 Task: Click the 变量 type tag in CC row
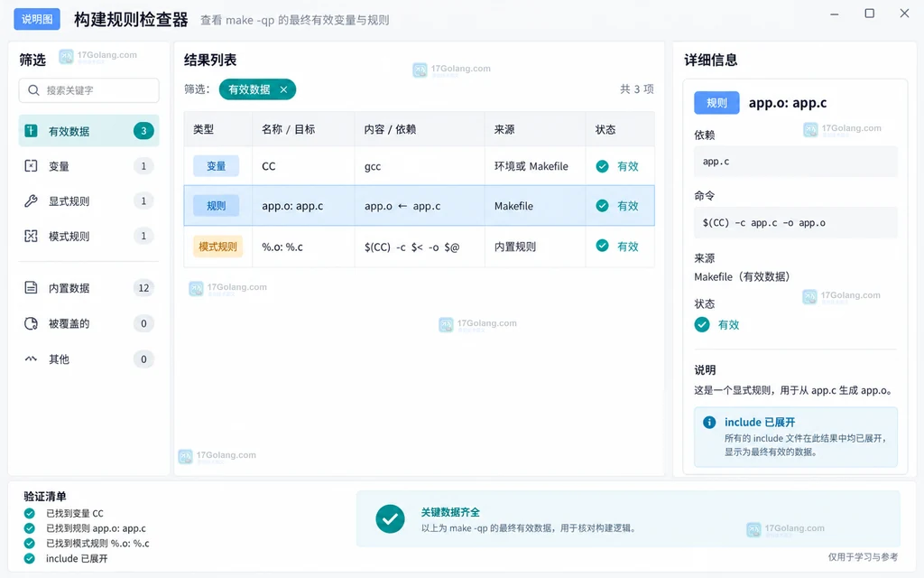(x=217, y=166)
